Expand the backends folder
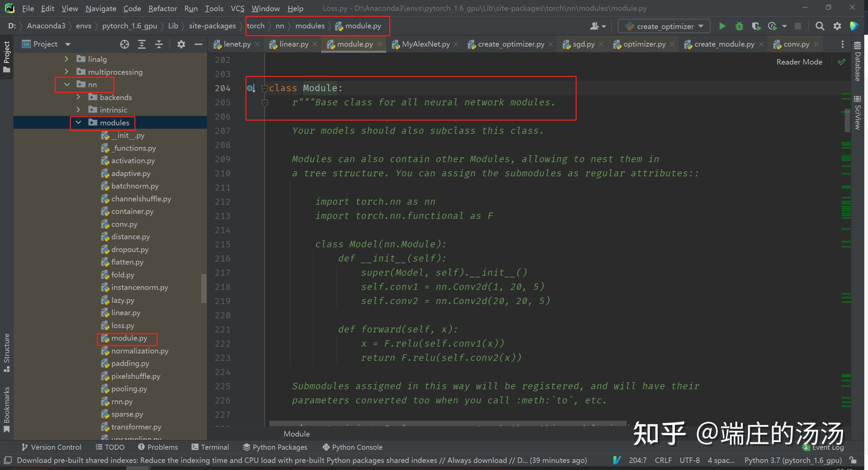868x470 pixels. pyautogui.click(x=78, y=97)
